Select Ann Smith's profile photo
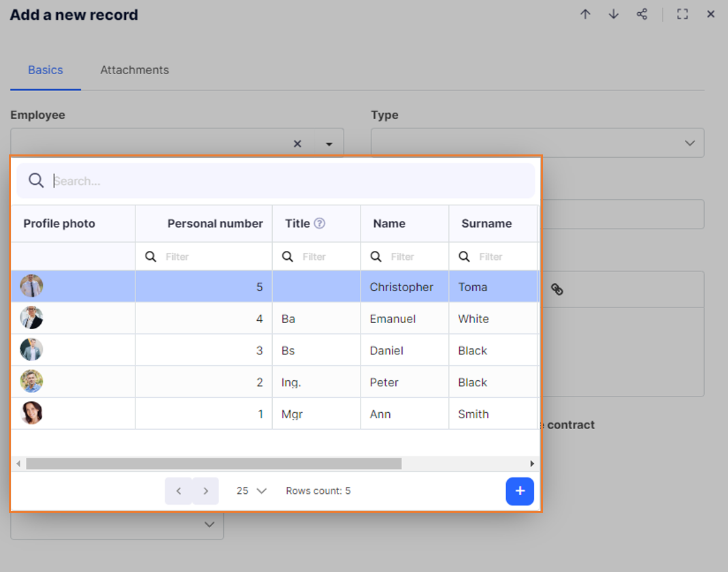 pyautogui.click(x=31, y=413)
